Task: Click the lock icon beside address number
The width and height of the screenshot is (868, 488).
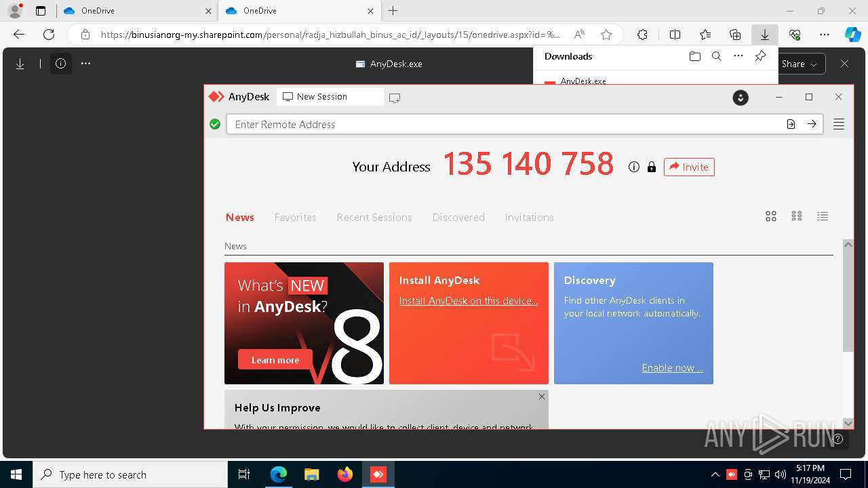Action: 652,167
